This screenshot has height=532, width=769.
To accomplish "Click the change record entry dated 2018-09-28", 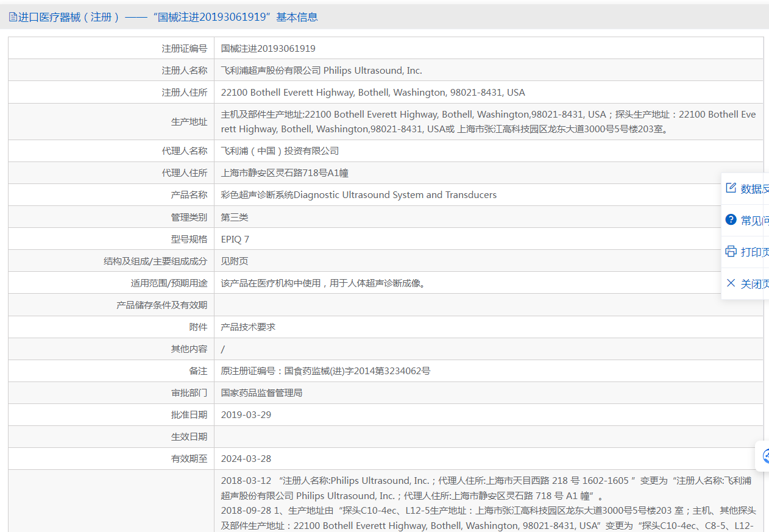I will 489,518.
